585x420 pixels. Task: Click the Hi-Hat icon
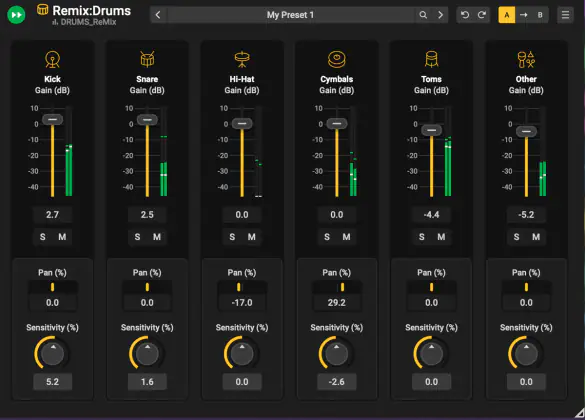(242, 59)
